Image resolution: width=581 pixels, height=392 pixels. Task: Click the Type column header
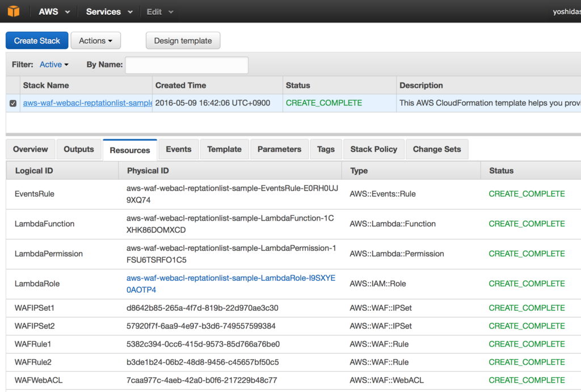(411, 170)
